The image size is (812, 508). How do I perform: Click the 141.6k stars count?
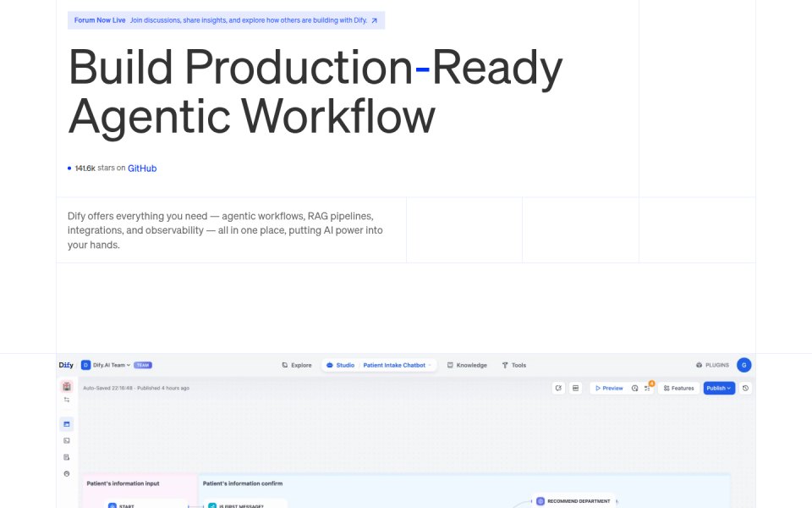coord(85,168)
